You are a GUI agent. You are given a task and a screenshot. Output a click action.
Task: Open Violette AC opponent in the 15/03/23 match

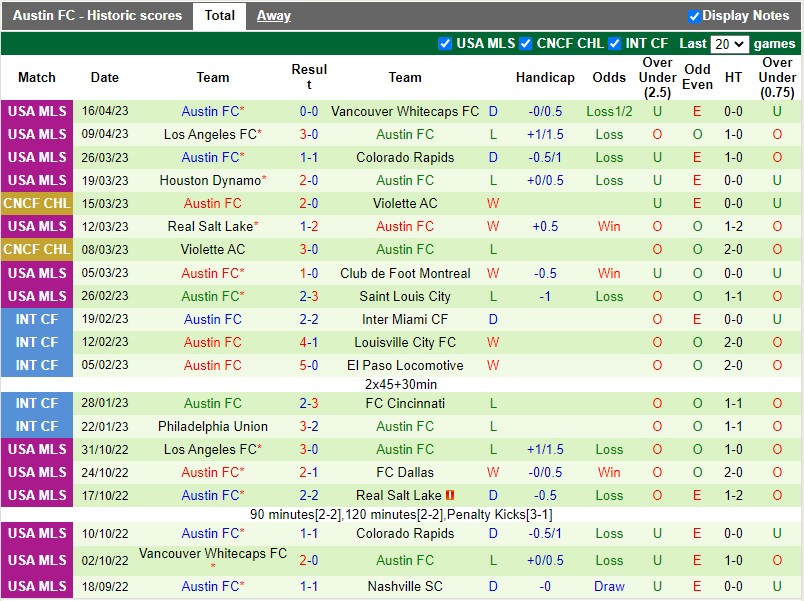tap(405, 204)
